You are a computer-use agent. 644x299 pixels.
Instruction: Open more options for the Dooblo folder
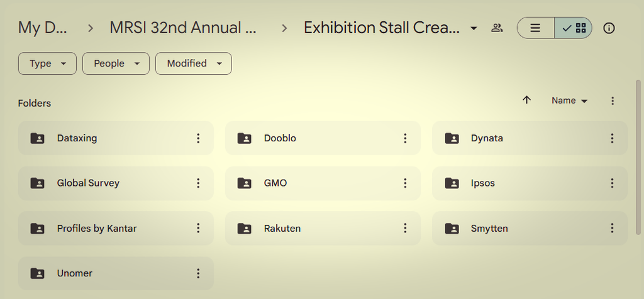point(405,138)
